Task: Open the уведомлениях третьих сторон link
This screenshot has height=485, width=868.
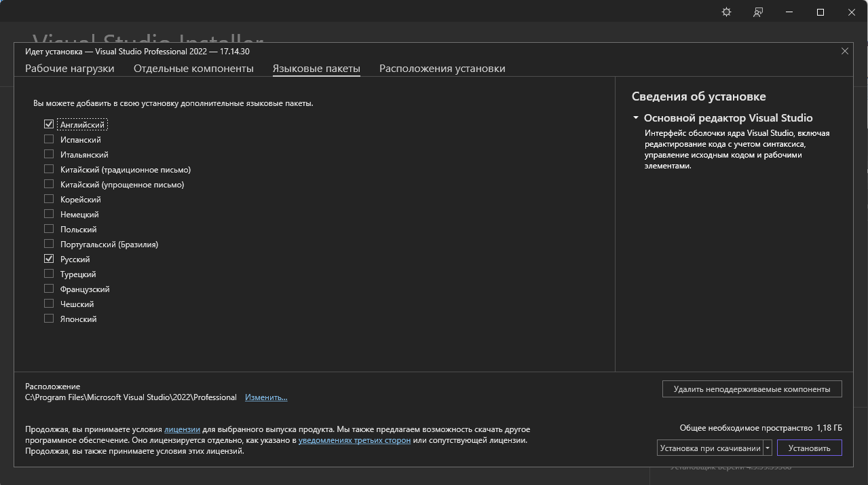Action: coord(354,440)
